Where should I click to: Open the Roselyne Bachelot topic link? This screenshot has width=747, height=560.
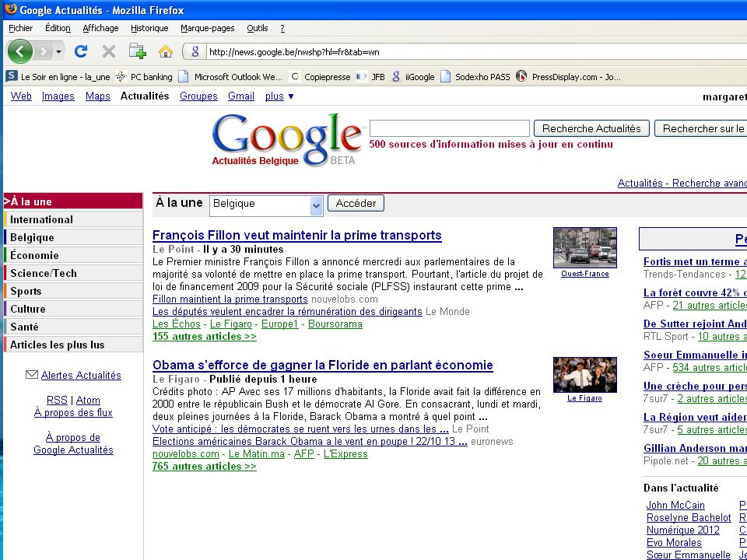(x=689, y=518)
